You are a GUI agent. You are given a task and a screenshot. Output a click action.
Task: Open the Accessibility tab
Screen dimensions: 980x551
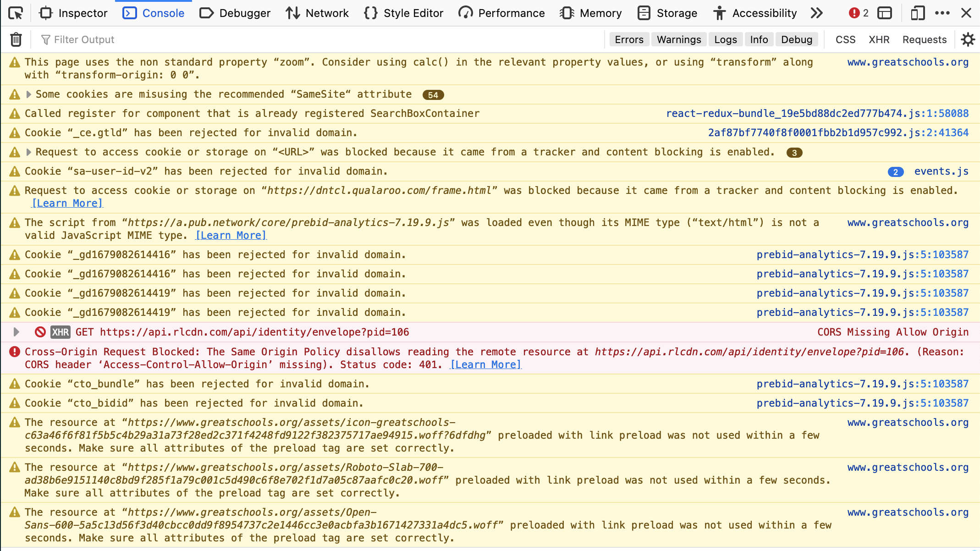tap(755, 13)
